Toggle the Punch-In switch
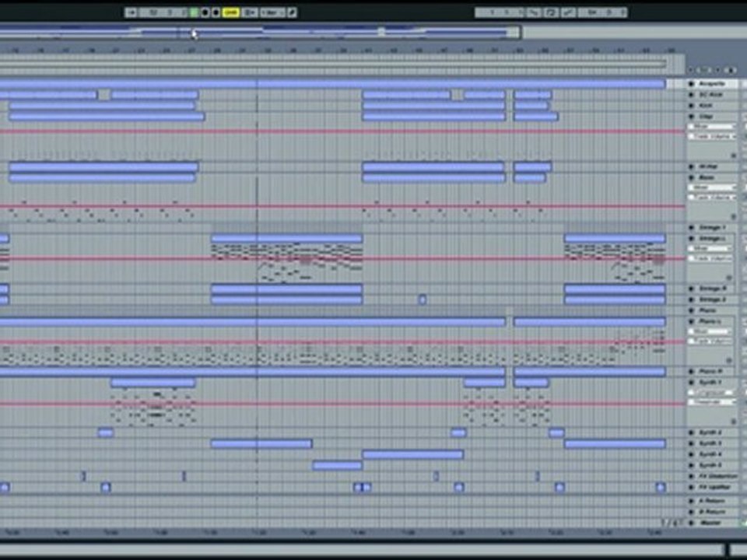 (x=534, y=12)
